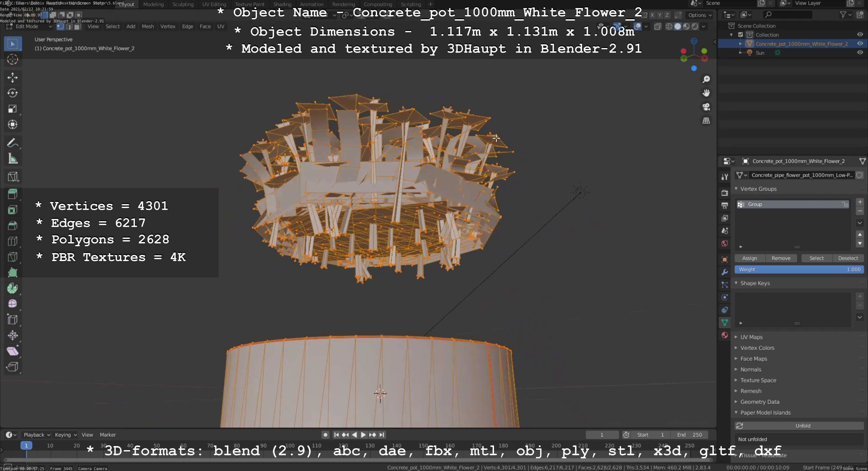
Task: Open the Material properties tab icon
Action: [x=725, y=335]
